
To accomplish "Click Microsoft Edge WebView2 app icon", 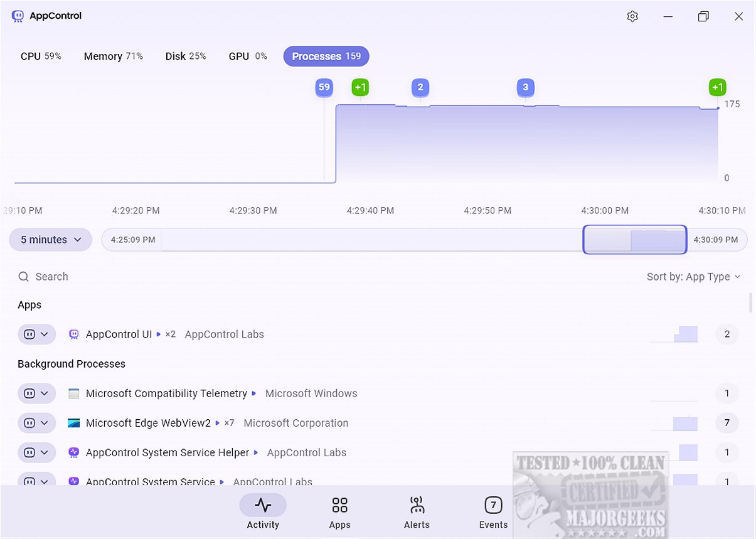I will pyautogui.click(x=74, y=423).
